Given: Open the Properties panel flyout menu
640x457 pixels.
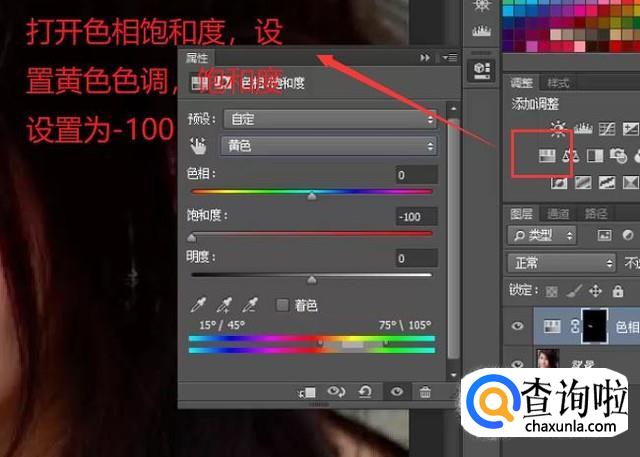Looking at the screenshot, I should point(450,58).
